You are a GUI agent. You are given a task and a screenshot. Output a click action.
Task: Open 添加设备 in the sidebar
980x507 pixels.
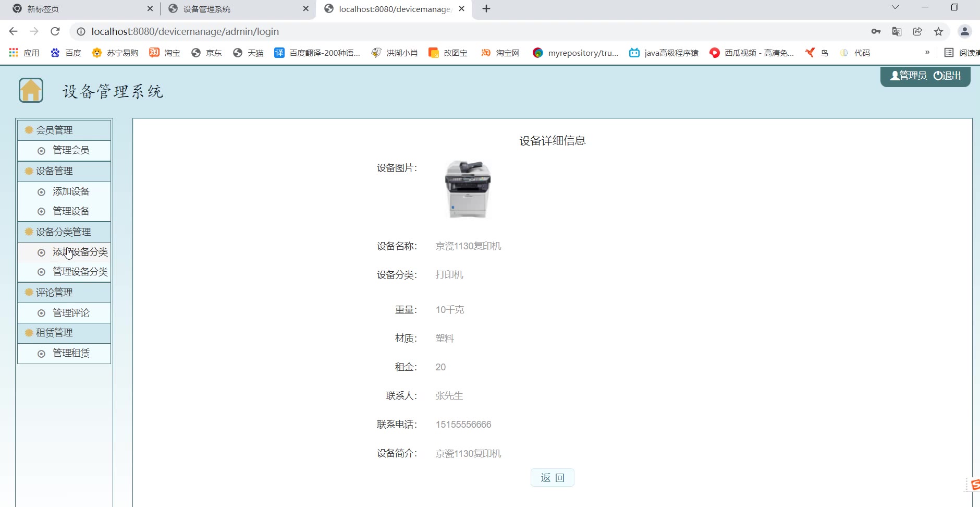(71, 191)
